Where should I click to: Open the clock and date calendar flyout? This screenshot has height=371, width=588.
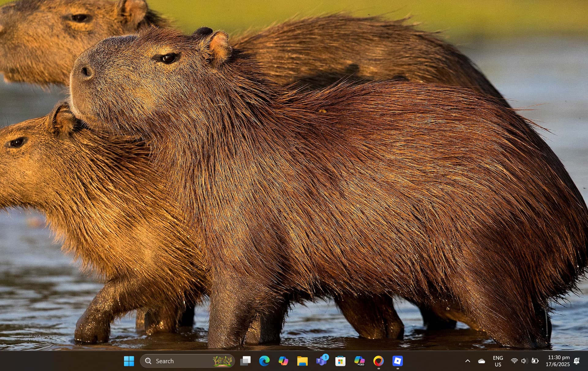pos(558,361)
